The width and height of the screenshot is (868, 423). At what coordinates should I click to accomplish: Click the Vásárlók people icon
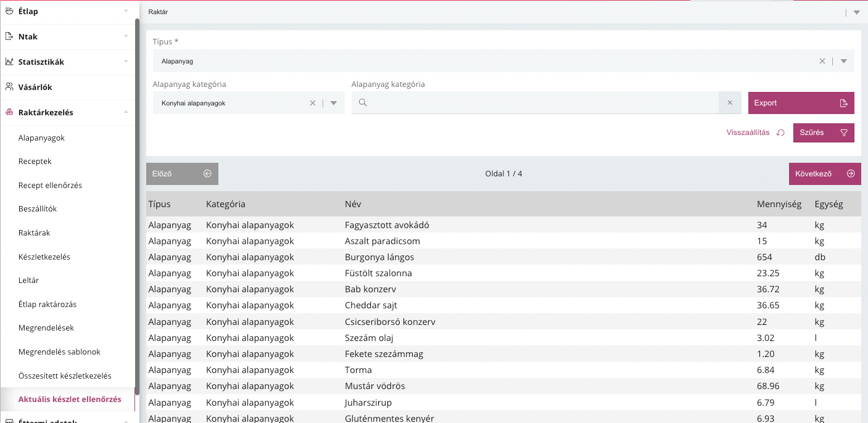pyautogui.click(x=9, y=88)
